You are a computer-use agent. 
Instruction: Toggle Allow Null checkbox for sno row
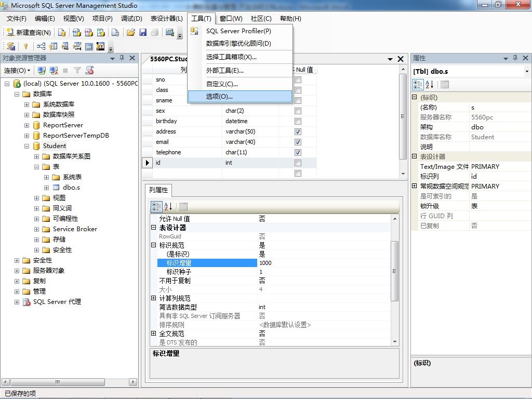pos(298,79)
